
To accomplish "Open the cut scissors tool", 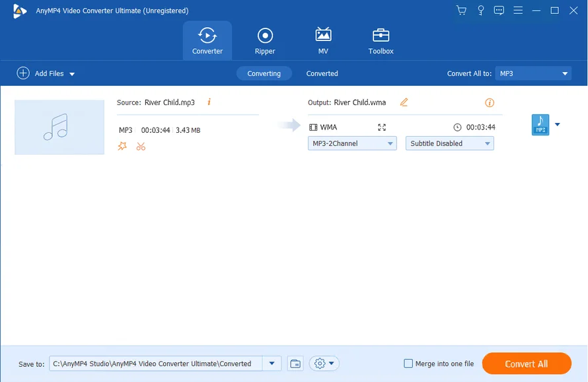I will pyautogui.click(x=141, y=146).
